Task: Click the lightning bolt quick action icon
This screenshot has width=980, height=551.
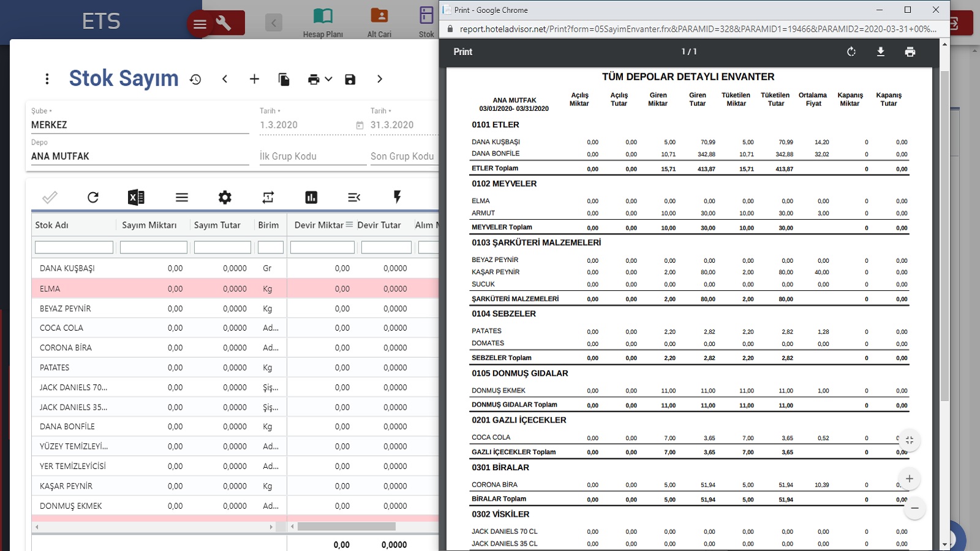Action: 397,197
